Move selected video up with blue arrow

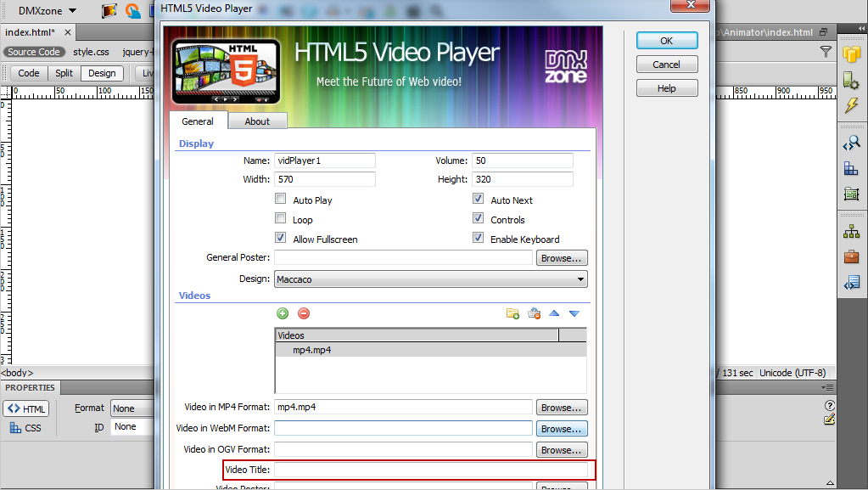click(x=554, y=313)
